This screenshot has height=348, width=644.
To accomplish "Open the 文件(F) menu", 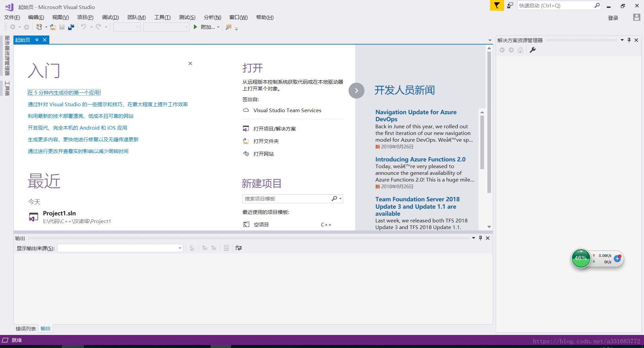I will 12,17.
